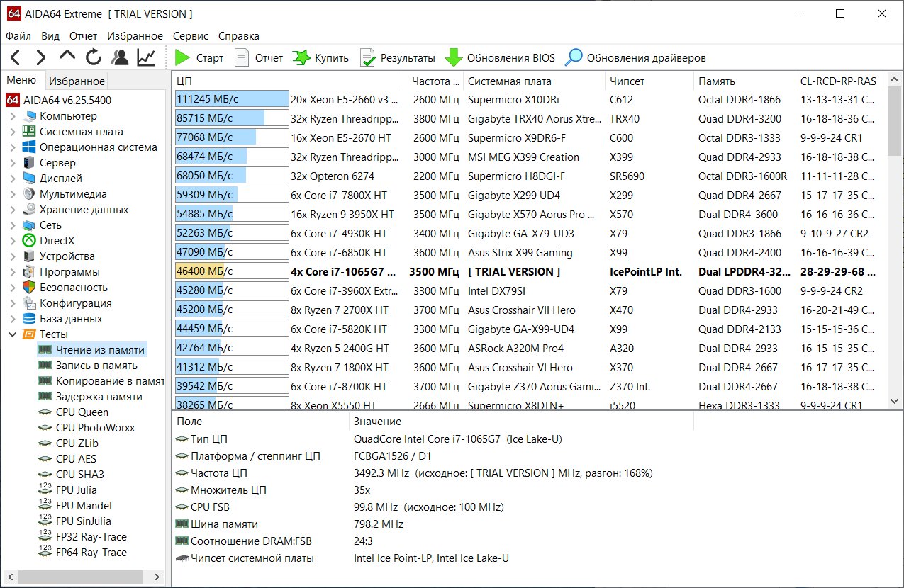Start the benchmark with the Старт button
904x588 pixels.
(x=199, y=57)
